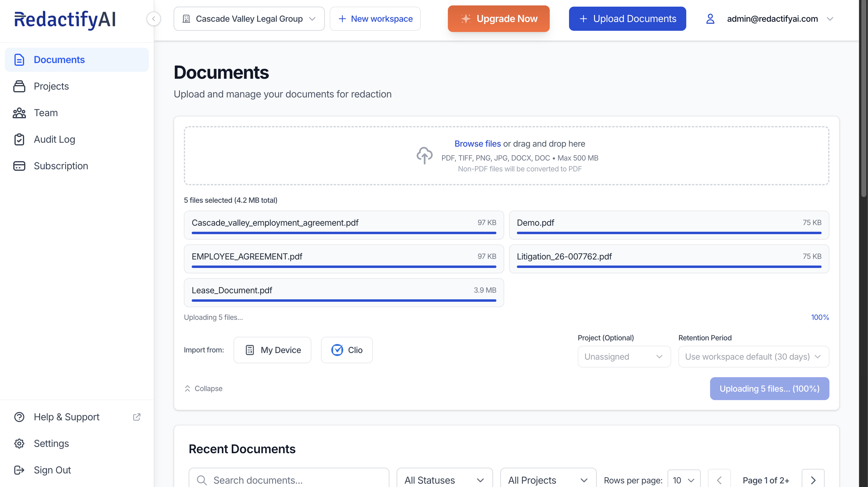Open the All Statuses filter dropdown
868x487 pixels.
coord(444,479)
